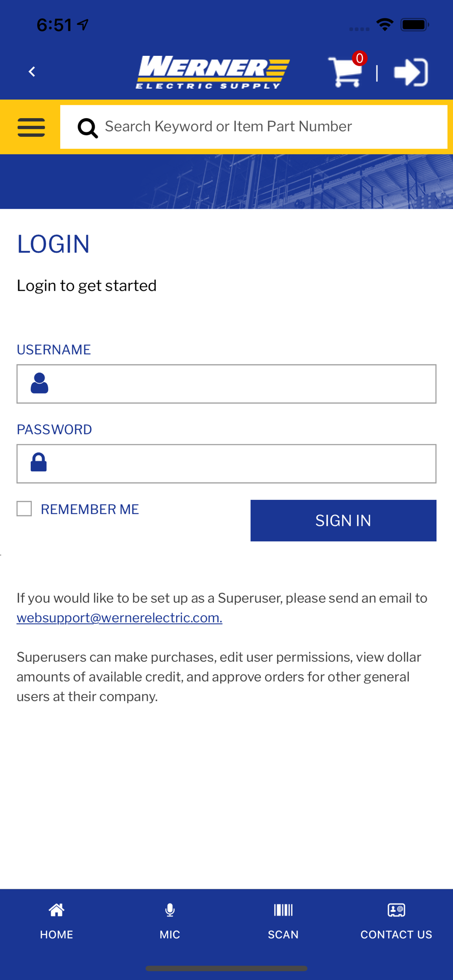Open the Contact Us tab
This screenshot has height=980, width=453.
click(x=396, y=921)
